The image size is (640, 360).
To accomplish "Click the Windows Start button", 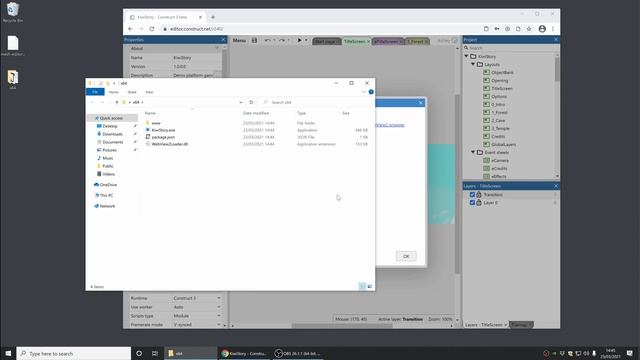I will [8, 353].
